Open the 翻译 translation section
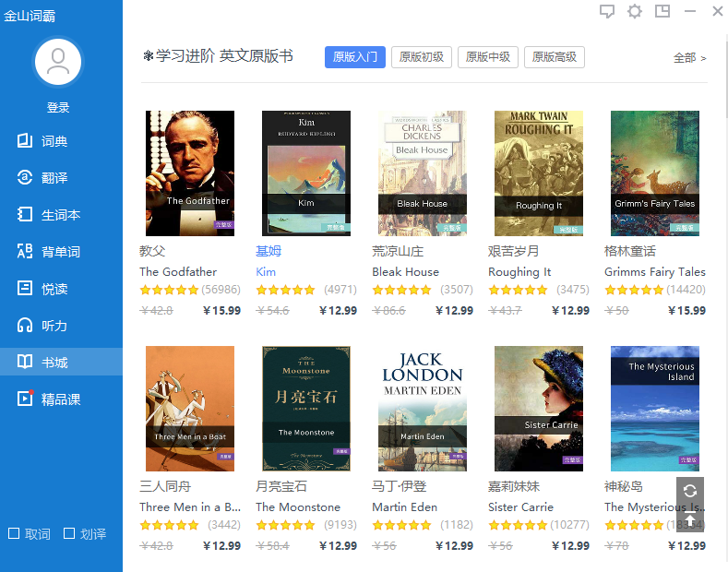The height and width of the screenshot is (572, 728). tap(54, 177)
